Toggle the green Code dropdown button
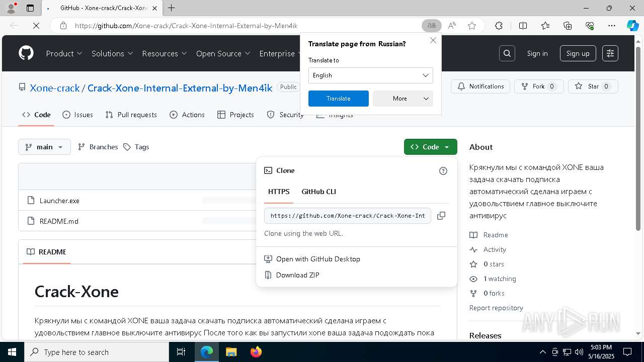Image resolution: width=644 pixels, height=362 pixels. point(431,147)
